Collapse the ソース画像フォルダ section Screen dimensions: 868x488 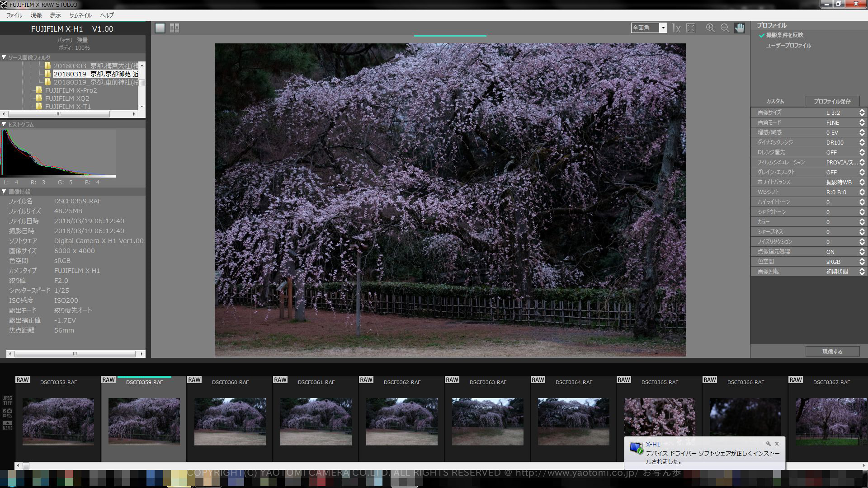pos(4,58)
